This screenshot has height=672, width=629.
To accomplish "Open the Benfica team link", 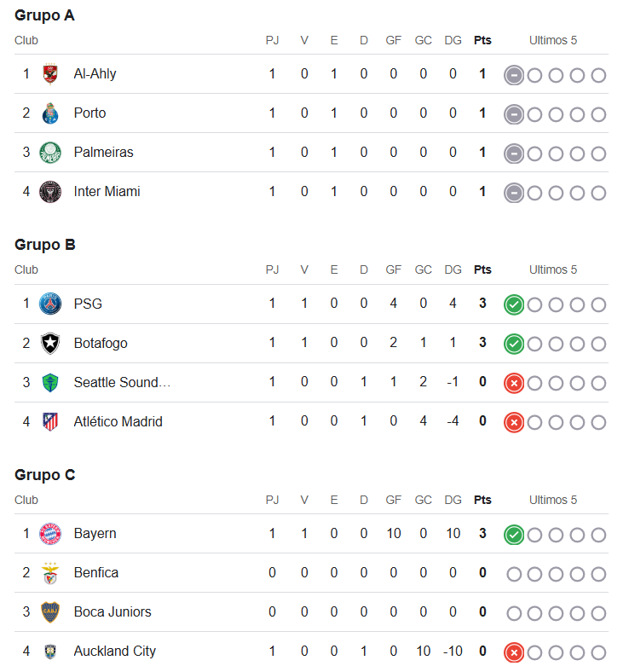I will (x=95, y=572).
